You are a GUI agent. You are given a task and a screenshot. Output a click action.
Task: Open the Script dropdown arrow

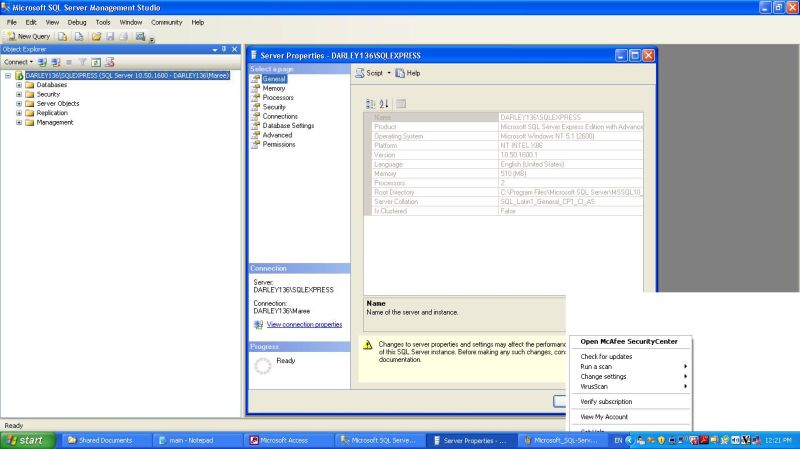(x=389, y=73)
